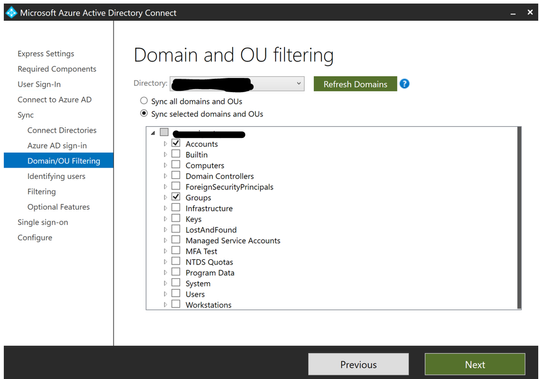Click the Refresh Domains button
The image size is (539, 379).
355,84
